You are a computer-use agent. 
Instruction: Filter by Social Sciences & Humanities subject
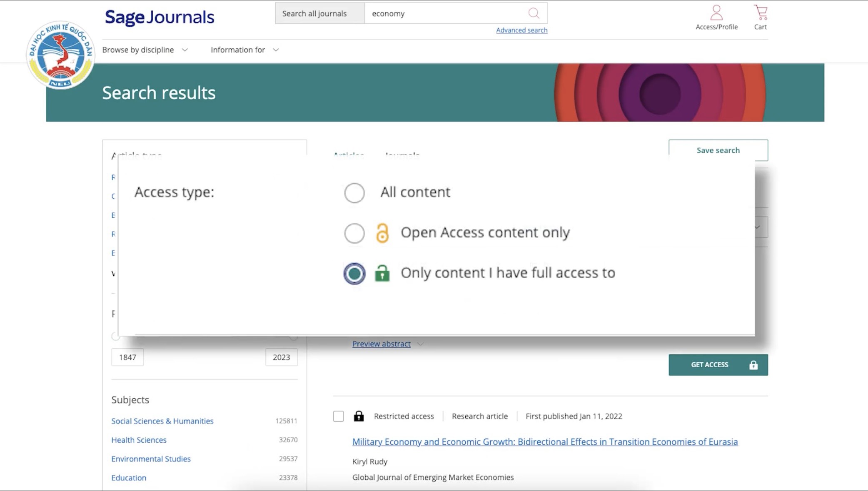[162, 421]
